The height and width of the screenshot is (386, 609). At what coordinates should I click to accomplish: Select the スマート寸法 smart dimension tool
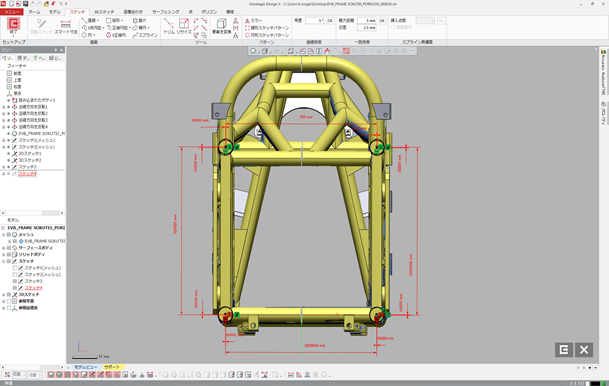[x=66, y=26]
